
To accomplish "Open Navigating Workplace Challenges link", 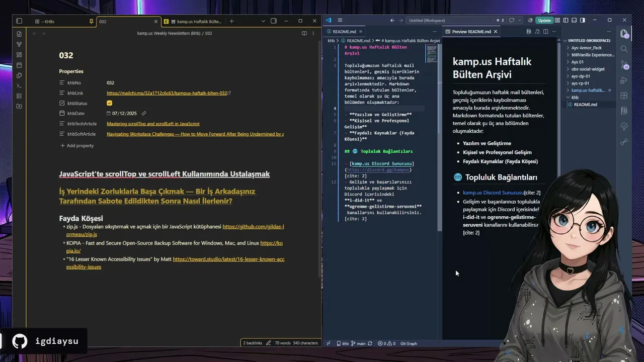I will pos(195,134).
